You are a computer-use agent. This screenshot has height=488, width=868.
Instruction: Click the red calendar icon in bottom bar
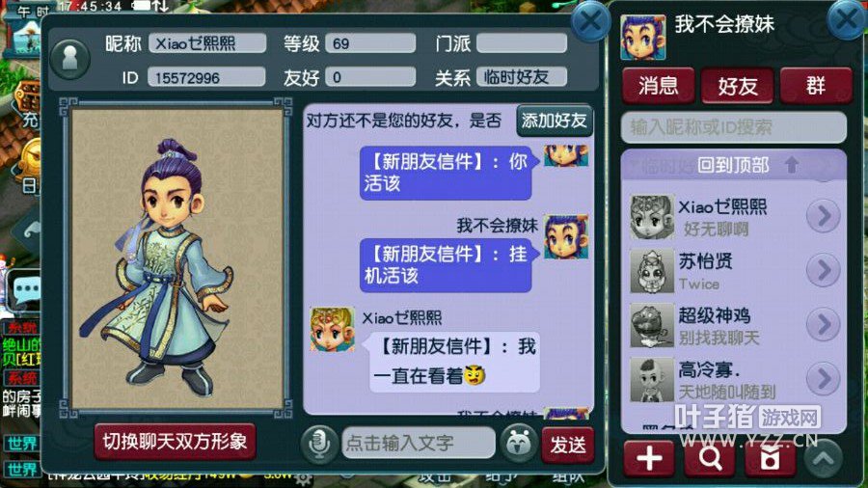[770, 458]
